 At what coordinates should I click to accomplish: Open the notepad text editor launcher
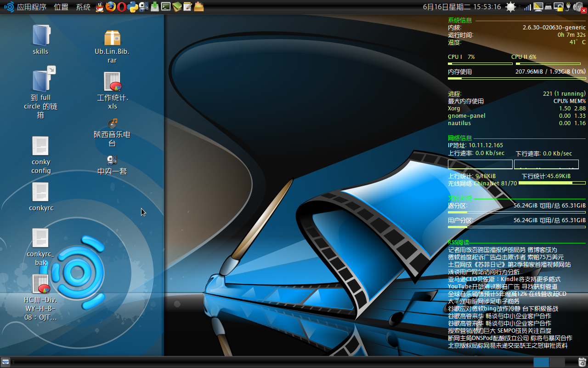point(187,7)
